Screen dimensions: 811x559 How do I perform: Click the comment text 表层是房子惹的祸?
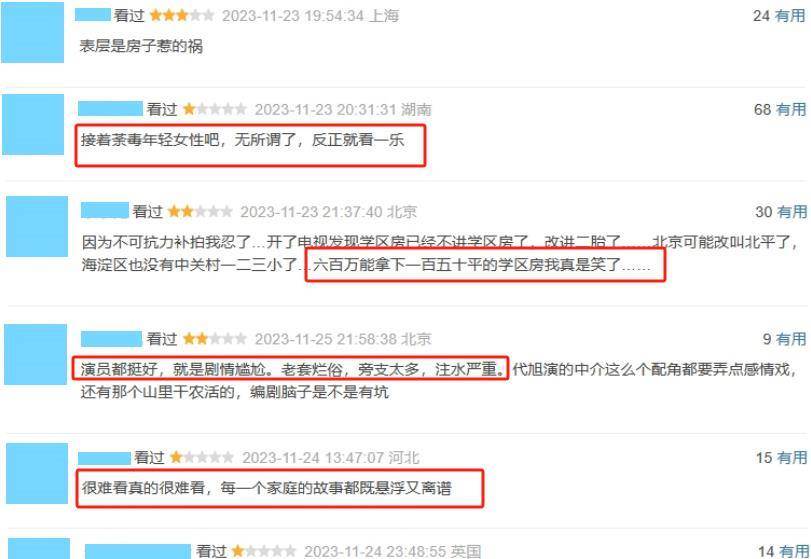coord(141,46)
